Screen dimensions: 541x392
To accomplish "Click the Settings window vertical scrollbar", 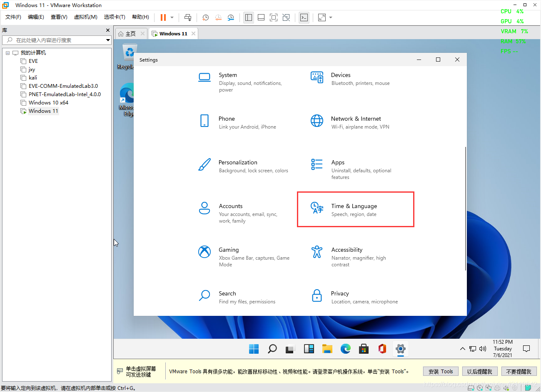I will pos(465,208).
